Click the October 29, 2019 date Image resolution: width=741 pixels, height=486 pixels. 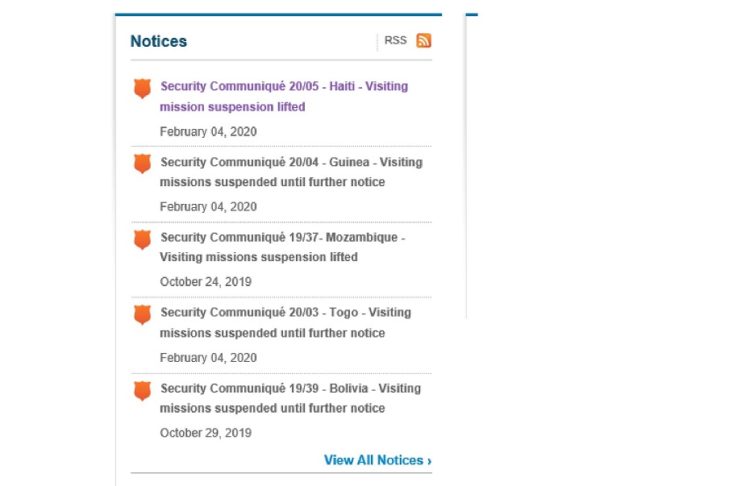(x=206, y=433)
